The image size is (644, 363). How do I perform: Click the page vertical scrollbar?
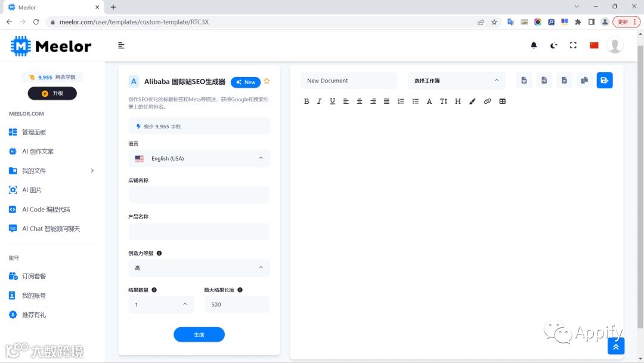coord(640,187)
